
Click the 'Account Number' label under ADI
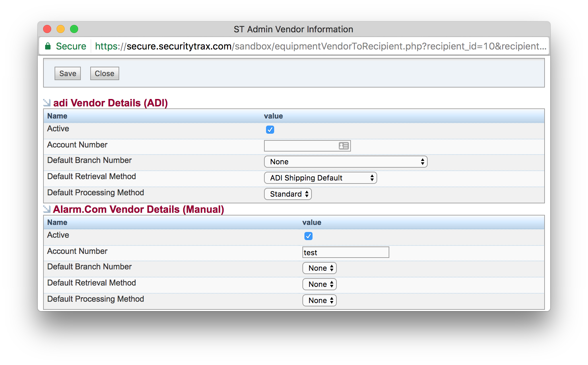coord(77,145)
